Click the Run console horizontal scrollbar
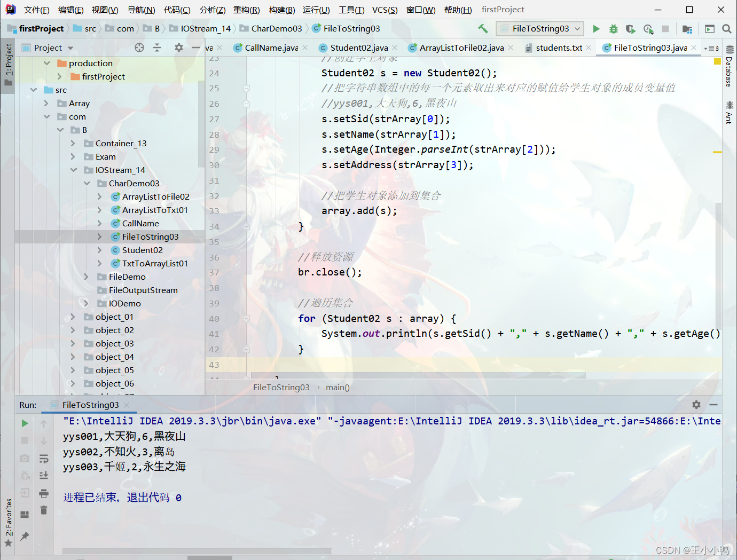737x560 pixels. click(197, 551)
